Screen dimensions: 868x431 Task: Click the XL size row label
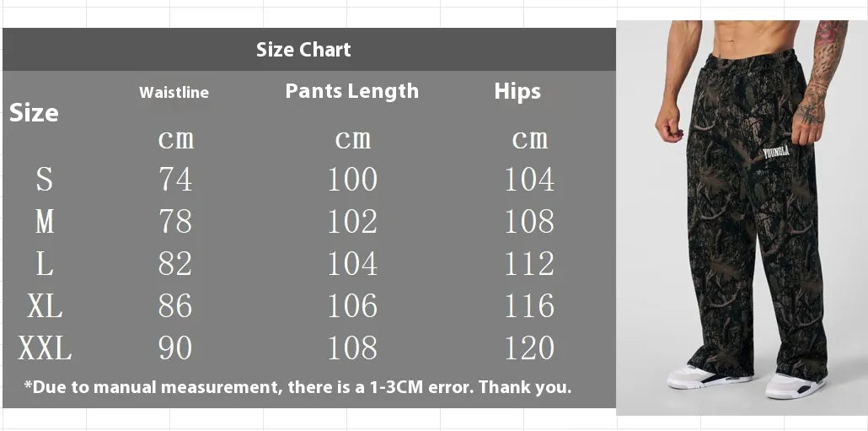point(45,306)
